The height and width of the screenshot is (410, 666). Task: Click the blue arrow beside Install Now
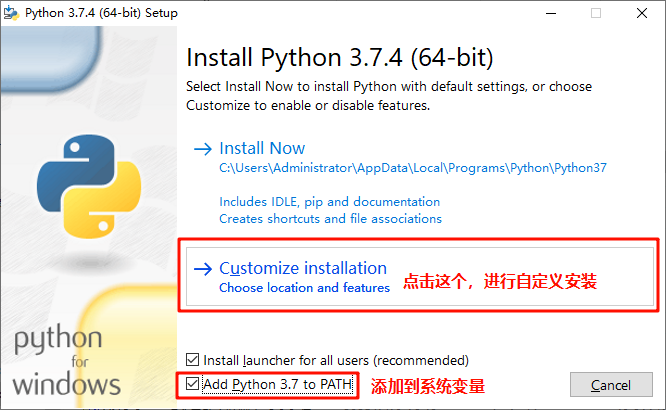tap(203, 149)
